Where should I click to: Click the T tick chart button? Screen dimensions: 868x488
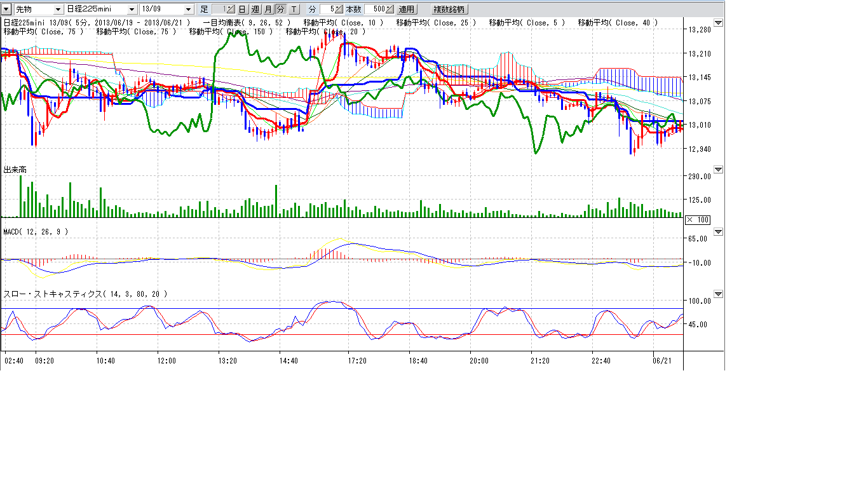click(294, 10)
